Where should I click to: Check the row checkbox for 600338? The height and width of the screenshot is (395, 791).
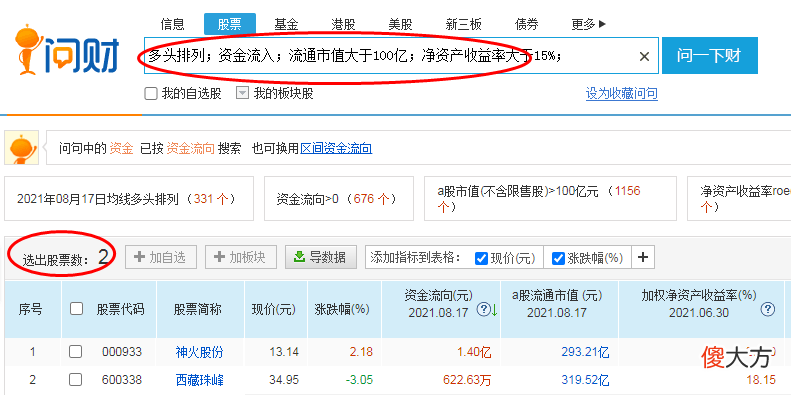75,379
